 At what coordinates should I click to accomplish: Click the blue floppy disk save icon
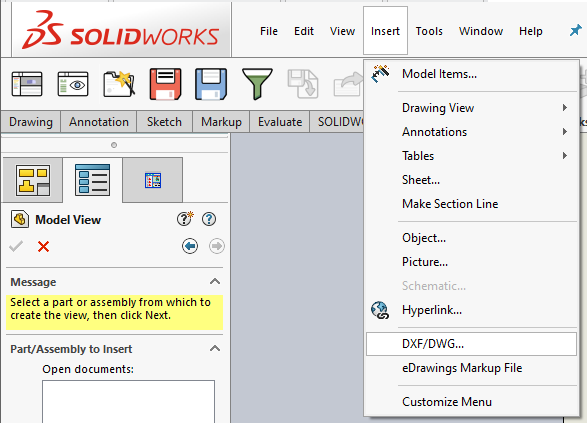211,84
